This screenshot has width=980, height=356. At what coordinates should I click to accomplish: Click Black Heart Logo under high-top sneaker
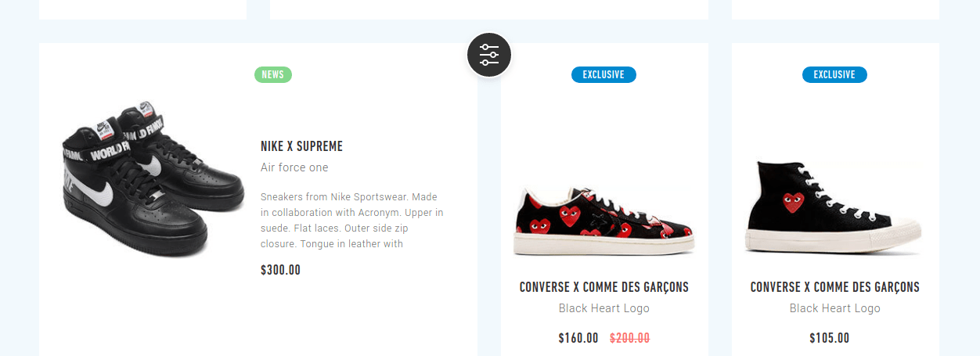click(x=835, y=308)
